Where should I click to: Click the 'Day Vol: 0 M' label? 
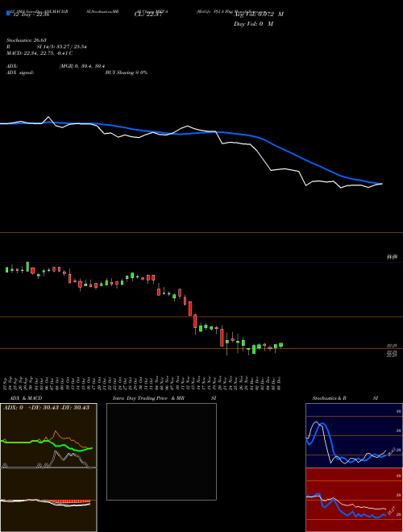[x=253, y=24]
